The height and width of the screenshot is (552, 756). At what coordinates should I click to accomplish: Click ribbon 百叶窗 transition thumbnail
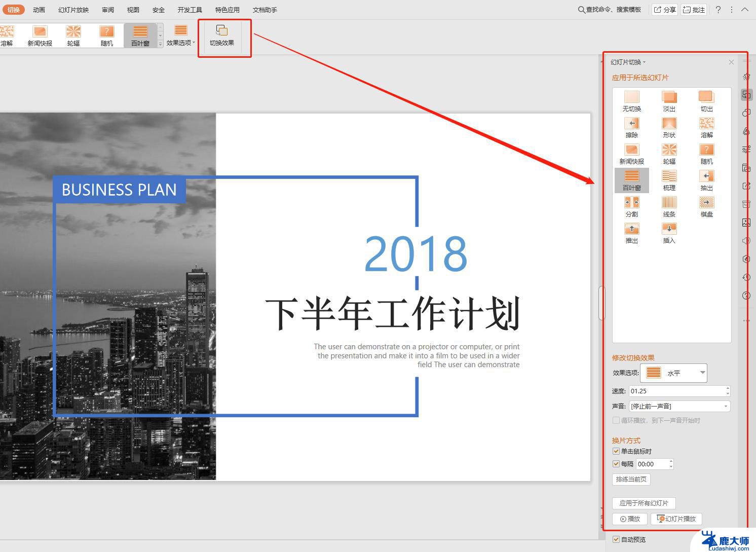140,35
